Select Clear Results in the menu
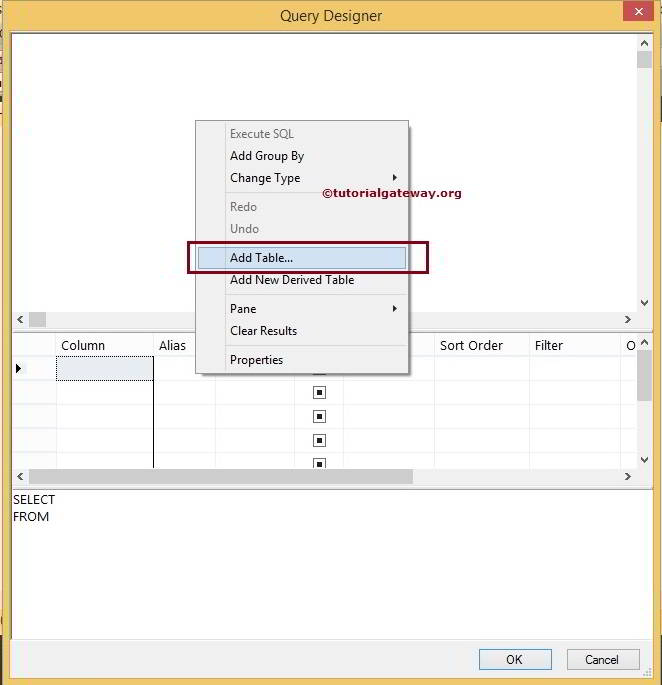 click(x=302, y=331)
